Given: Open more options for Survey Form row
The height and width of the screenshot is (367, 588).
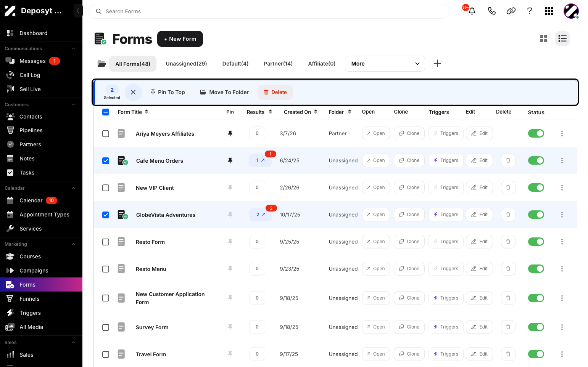Looking at the screenshot, I should click(x=562, y=327).
